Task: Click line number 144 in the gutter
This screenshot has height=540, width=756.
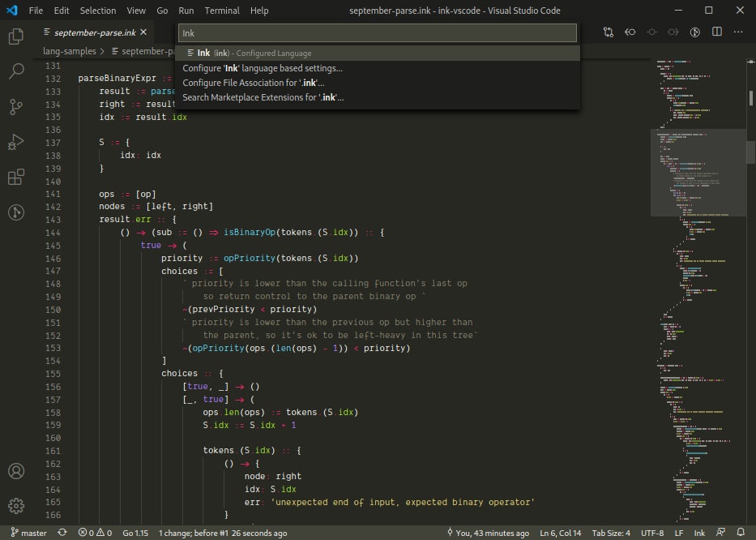Action: (x=53, y=233)
